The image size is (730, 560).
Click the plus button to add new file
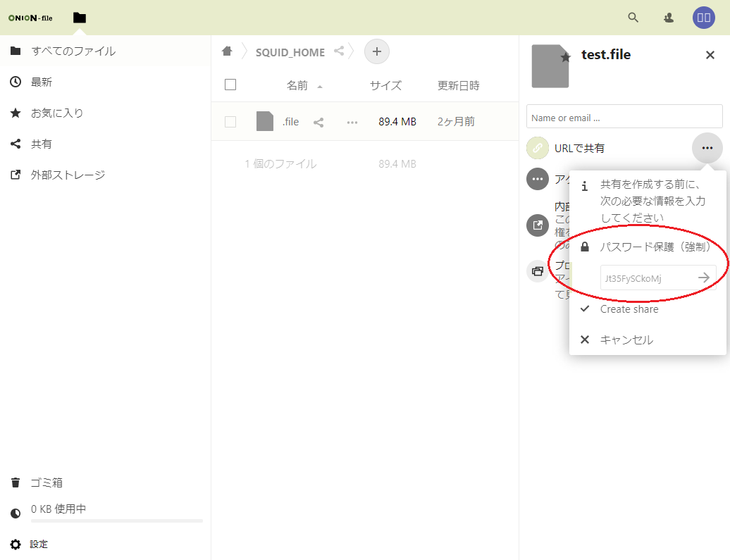(376, 51)
